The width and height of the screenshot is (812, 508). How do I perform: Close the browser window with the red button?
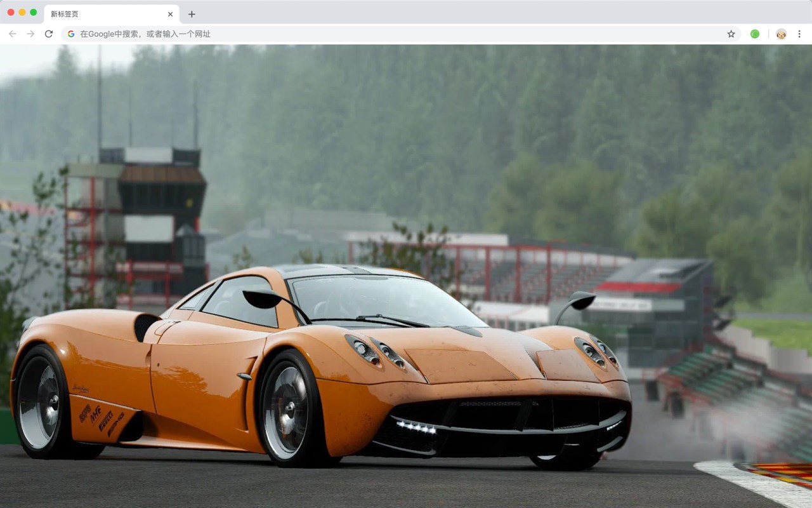click(x=11, y=12)
